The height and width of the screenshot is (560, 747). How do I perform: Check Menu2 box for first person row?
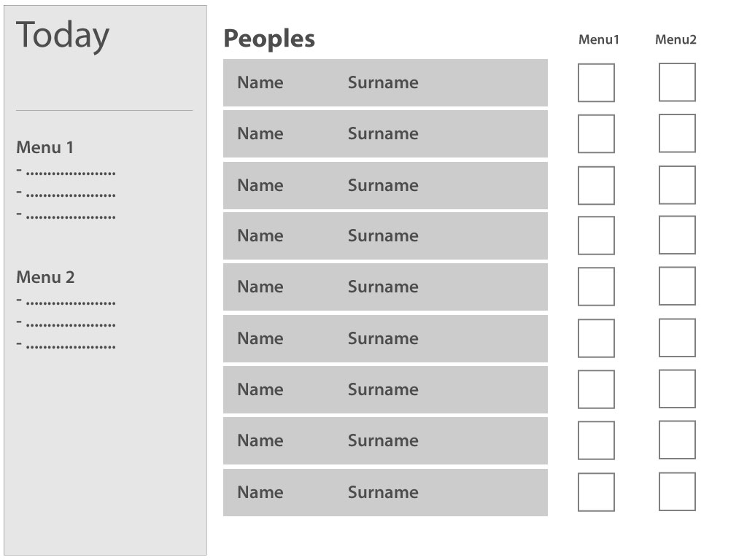tap(677, 82)
